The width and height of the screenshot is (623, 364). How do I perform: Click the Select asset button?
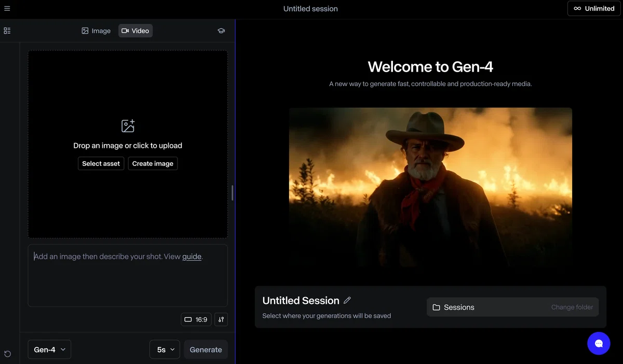(101, 163)
